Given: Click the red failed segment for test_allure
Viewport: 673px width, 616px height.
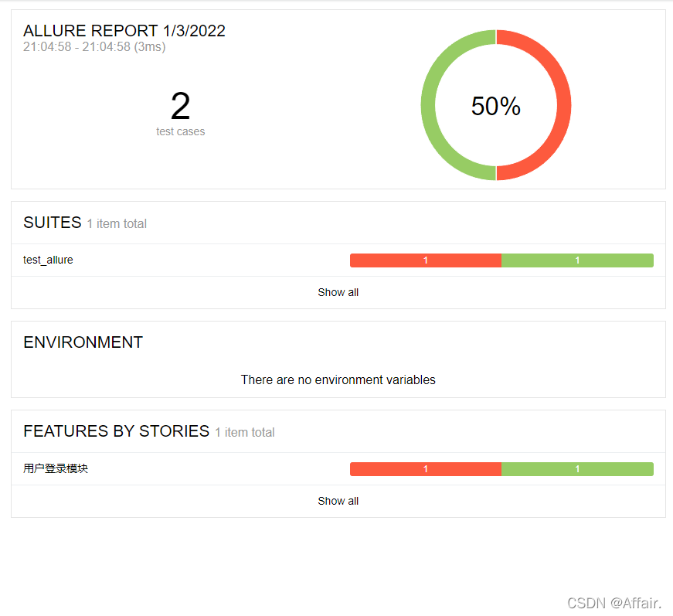Looking at the screenshot, I should pos(425,260).
